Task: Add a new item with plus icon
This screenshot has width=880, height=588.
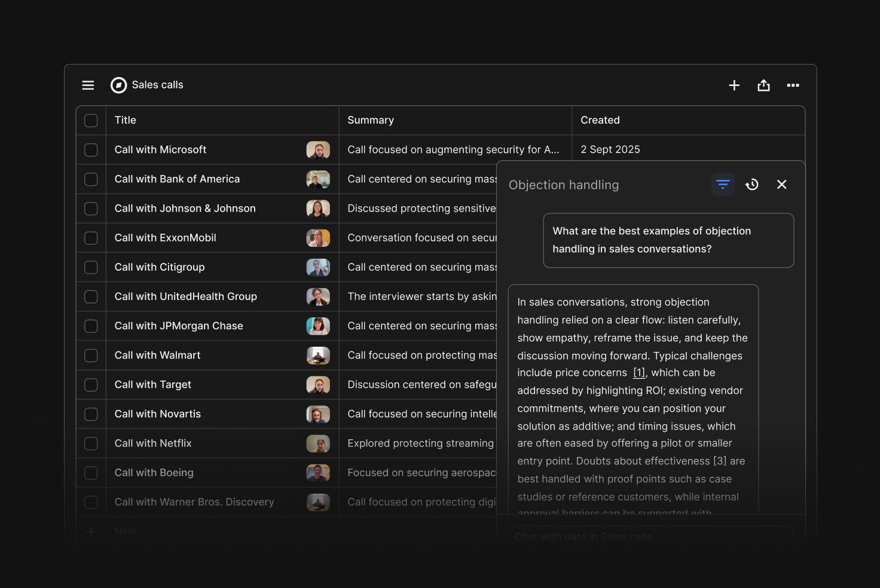Action: click(x=734, y=85)
